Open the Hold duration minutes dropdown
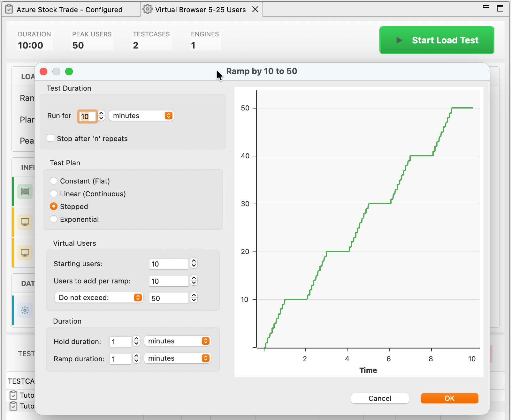Image resolution: width=511 pixels, height=420 pixels. [x=177, y=341]
